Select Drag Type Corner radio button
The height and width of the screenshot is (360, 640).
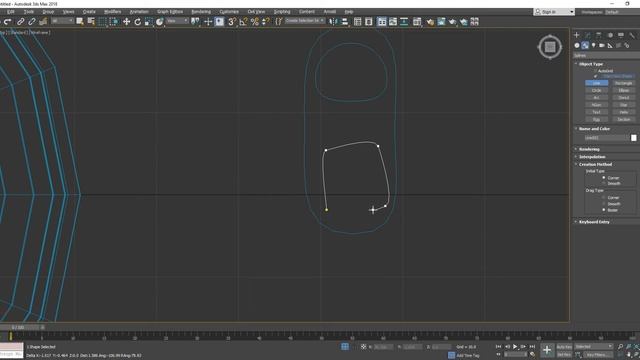pos(604,198)
